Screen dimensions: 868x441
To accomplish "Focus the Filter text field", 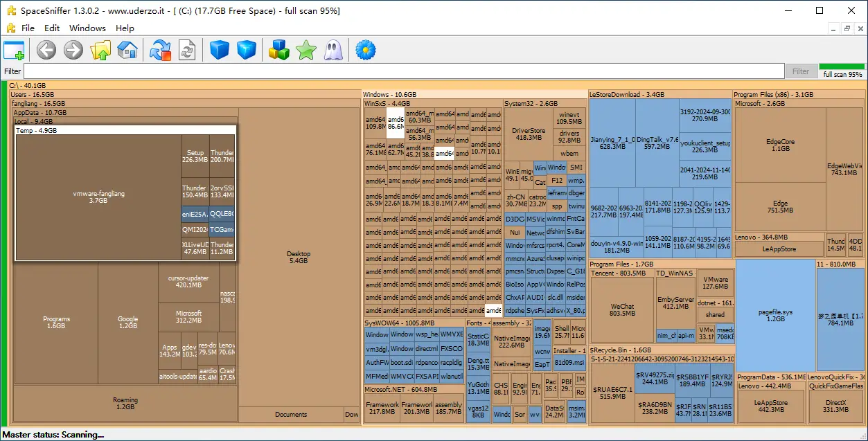I will 404,71.
